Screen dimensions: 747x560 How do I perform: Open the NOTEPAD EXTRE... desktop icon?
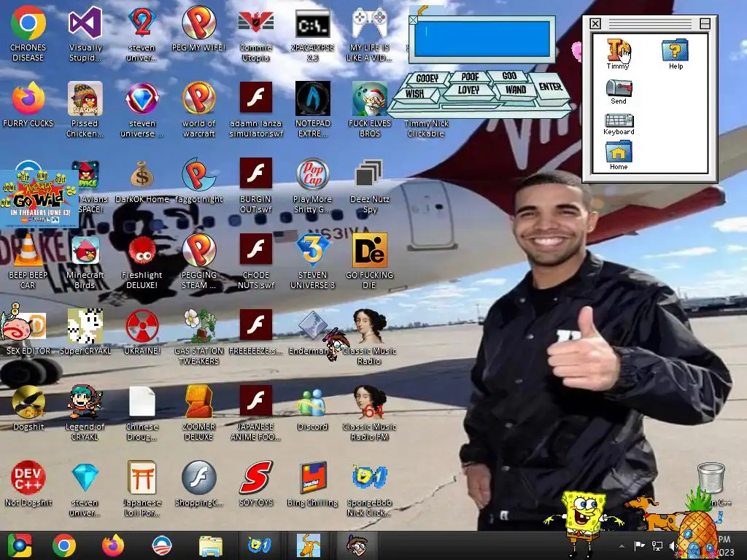point(312,98)
